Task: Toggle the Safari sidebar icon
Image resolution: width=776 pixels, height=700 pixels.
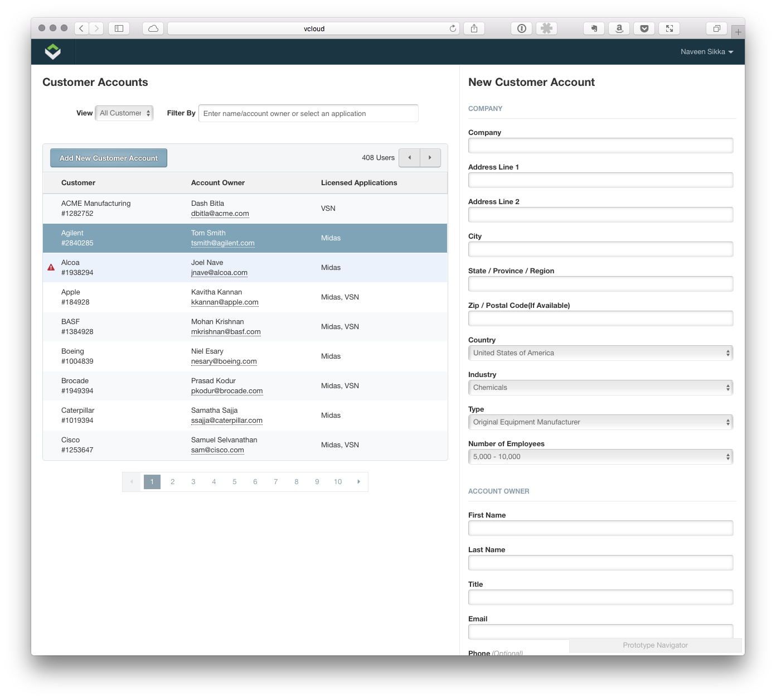Action: click(x=119, y=28)
